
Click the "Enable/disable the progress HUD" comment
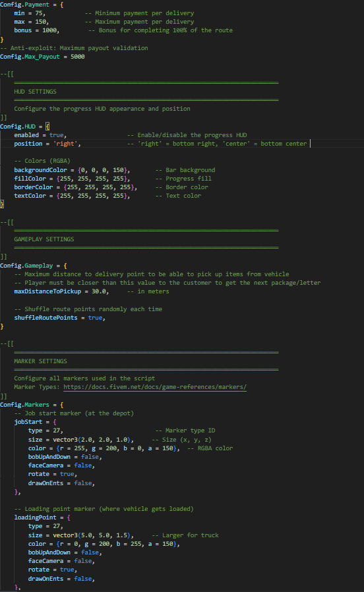[x=187, y=135]
